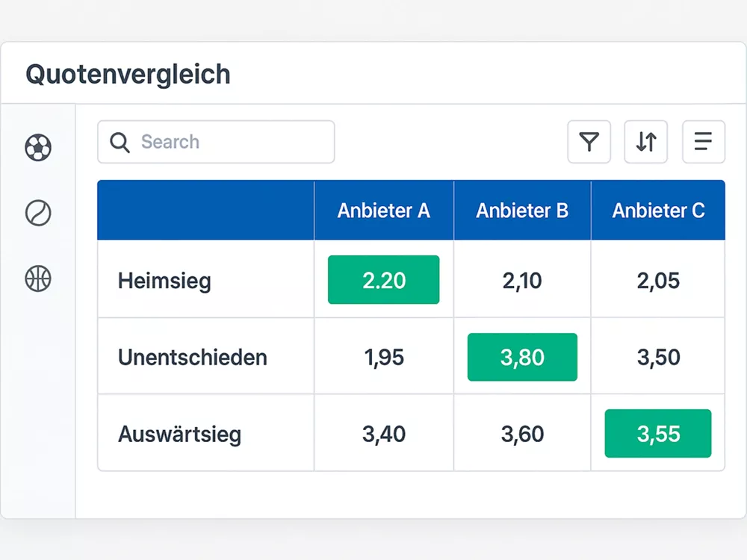This screenshot has width=747, height=560.
Task: Select the soccer ball sport icon
Action: (x=37, y=147)
